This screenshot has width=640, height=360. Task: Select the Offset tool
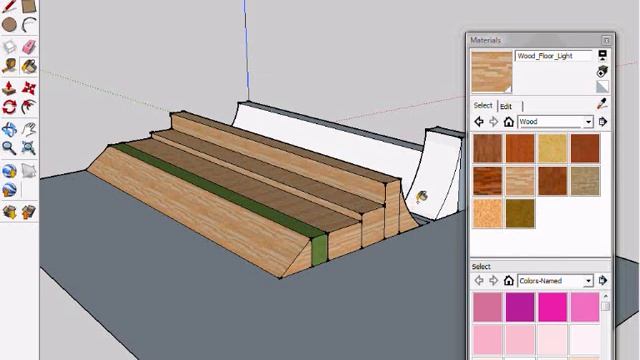[x=29, y=107]
